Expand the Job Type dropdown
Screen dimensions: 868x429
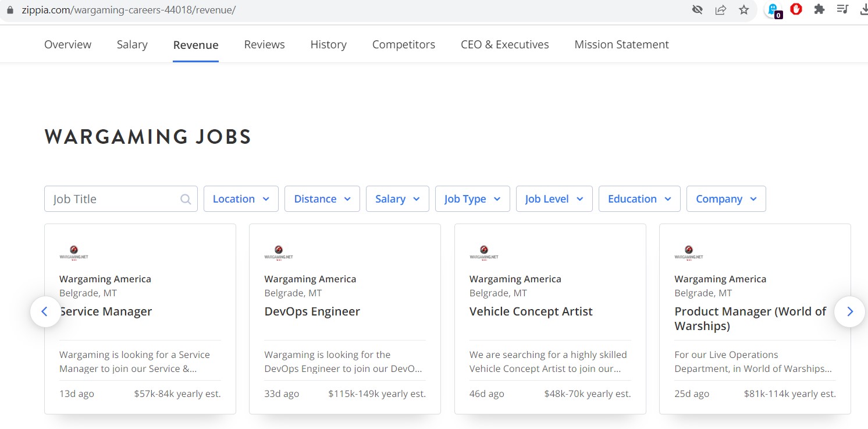[472, 199]
